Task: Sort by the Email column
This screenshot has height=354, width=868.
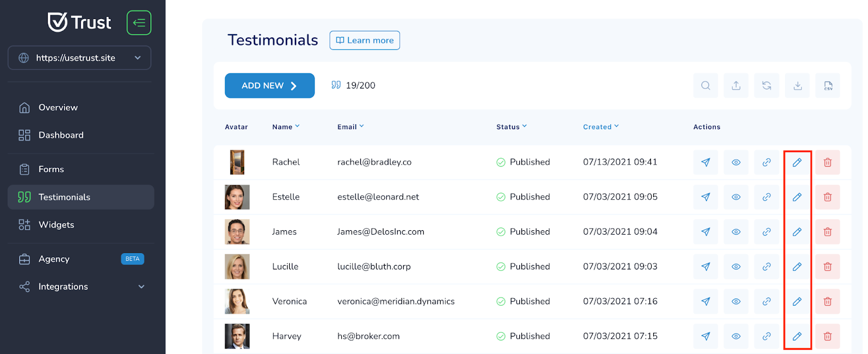Action: click(350, 127)
